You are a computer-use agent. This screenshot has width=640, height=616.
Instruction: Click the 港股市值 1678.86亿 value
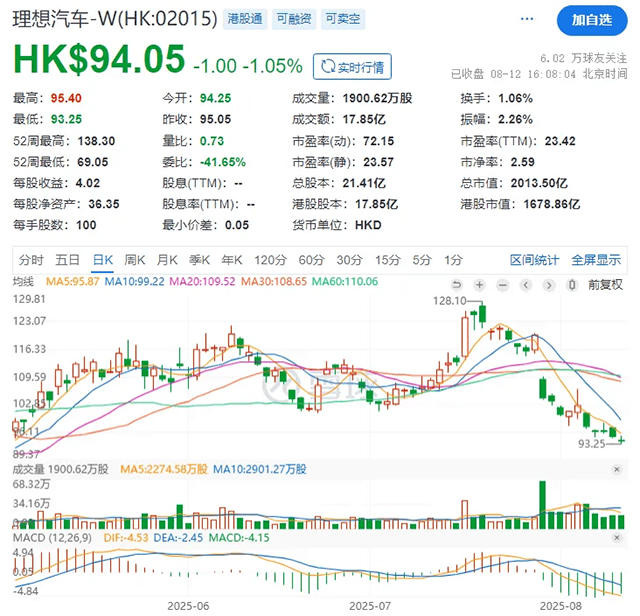tap(551, 204)
